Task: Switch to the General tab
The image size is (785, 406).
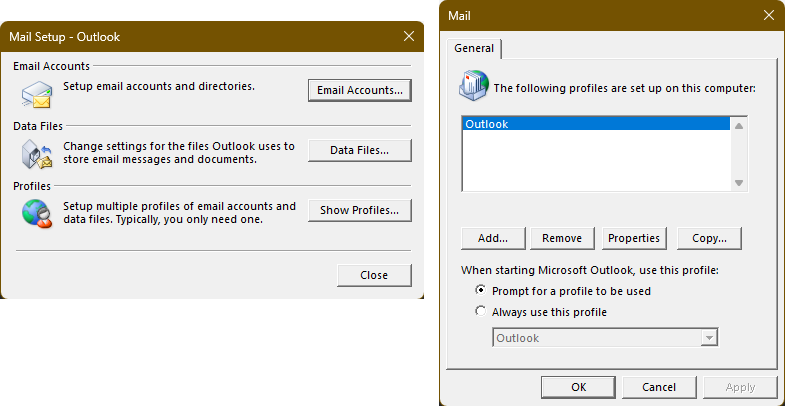Action: [474, 49]
